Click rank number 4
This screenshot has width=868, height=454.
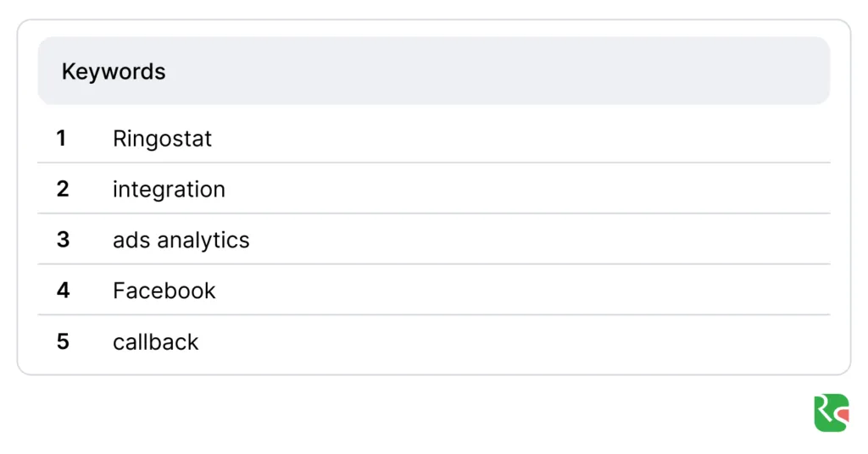(63, 291)
